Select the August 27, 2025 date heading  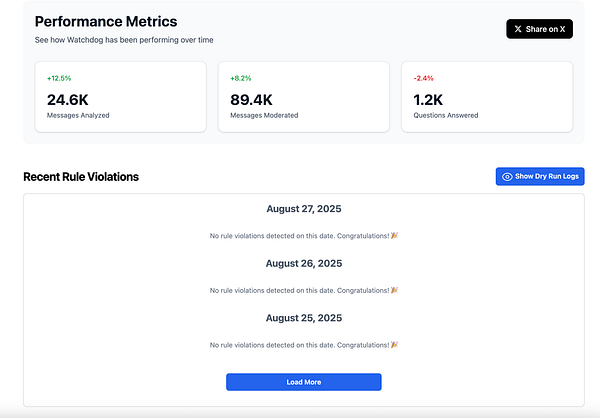pyautogui.click(x=304, y=209)
